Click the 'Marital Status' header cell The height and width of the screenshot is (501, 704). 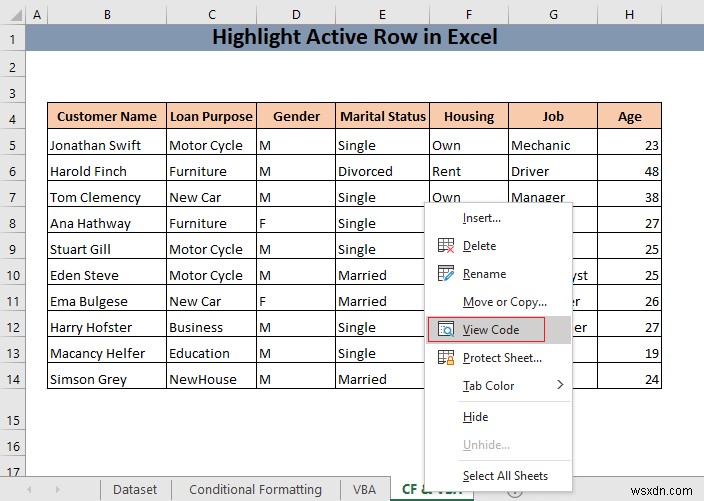click(383, 116)
